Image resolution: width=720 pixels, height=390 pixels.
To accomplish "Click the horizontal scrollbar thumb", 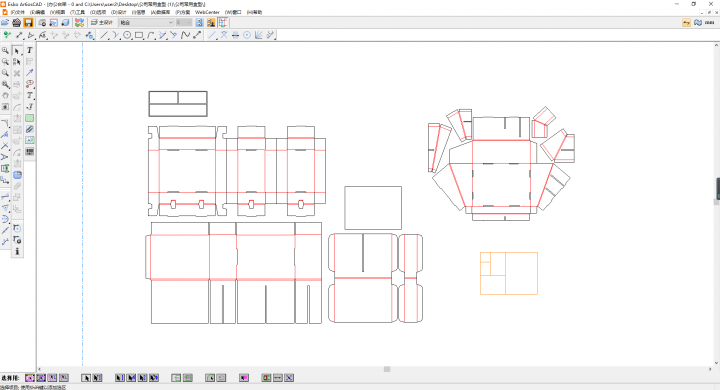I will click(x=387, y=369).
